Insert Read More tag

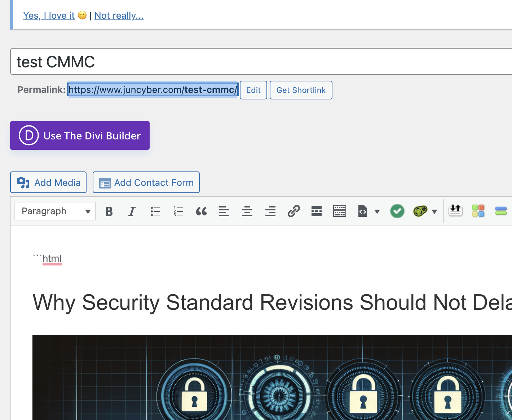(x=317, y=211)
